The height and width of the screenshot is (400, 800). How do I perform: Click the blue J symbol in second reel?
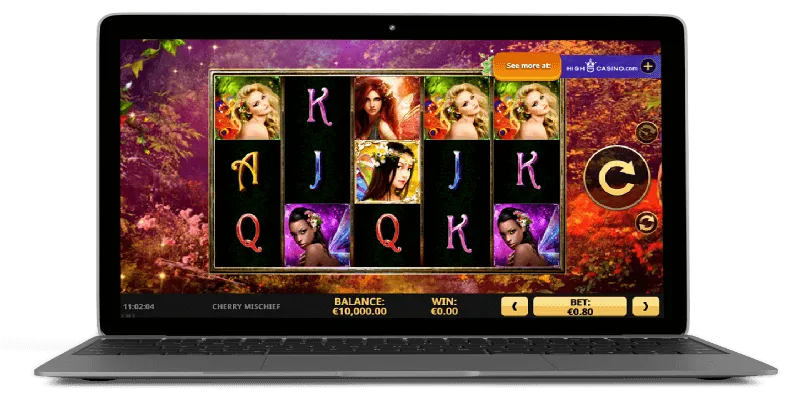coord(317,171)
